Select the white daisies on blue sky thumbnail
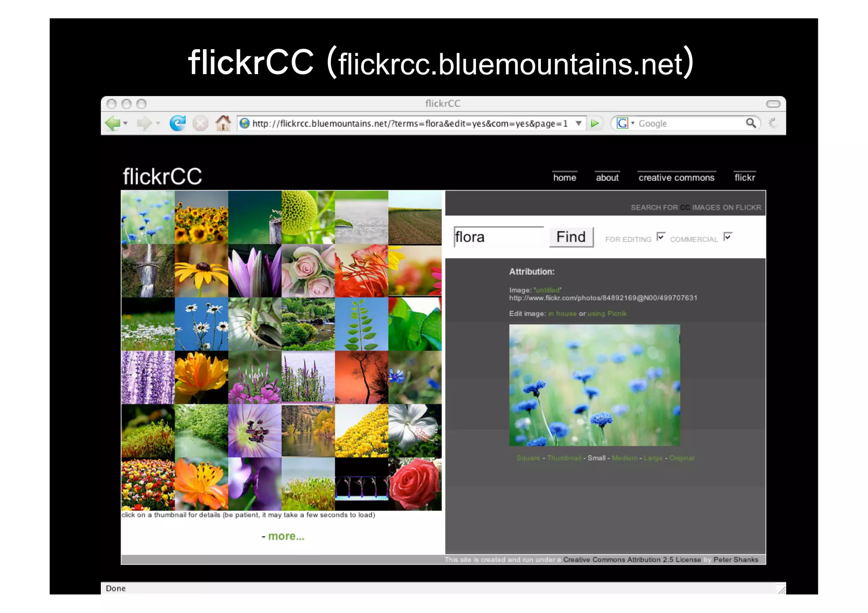Image resolution: width=868 pixels, height=613 pixels. coord(201,324)
